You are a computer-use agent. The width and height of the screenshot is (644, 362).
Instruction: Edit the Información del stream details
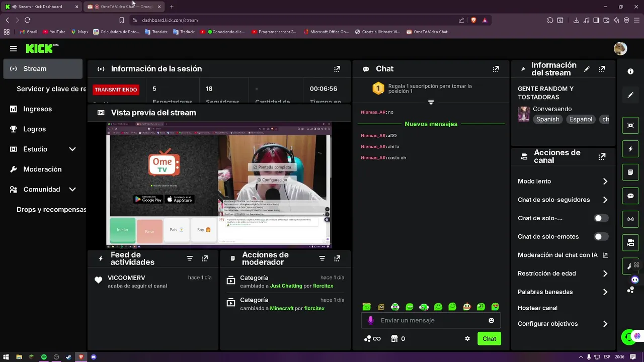pos(587,69)
